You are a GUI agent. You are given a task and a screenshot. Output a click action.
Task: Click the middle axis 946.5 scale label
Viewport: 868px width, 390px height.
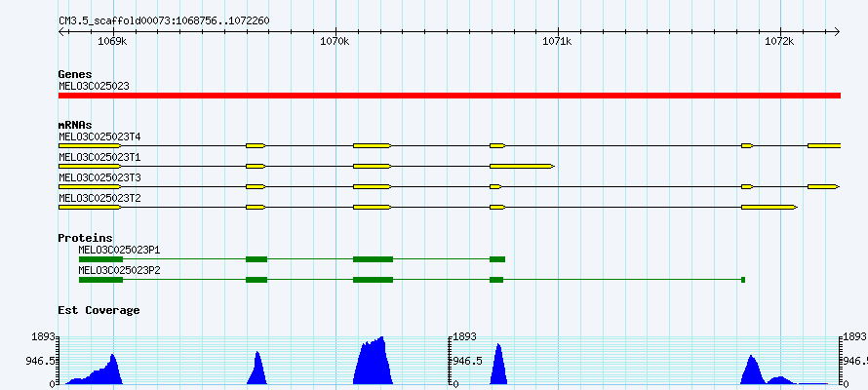tap(468, 361)
